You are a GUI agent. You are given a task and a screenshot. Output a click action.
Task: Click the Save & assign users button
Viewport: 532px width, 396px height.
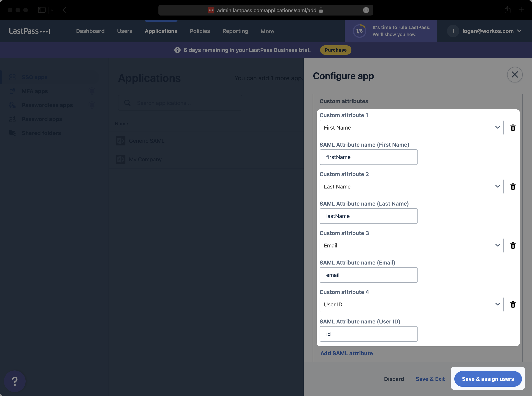tap(488, 379)
